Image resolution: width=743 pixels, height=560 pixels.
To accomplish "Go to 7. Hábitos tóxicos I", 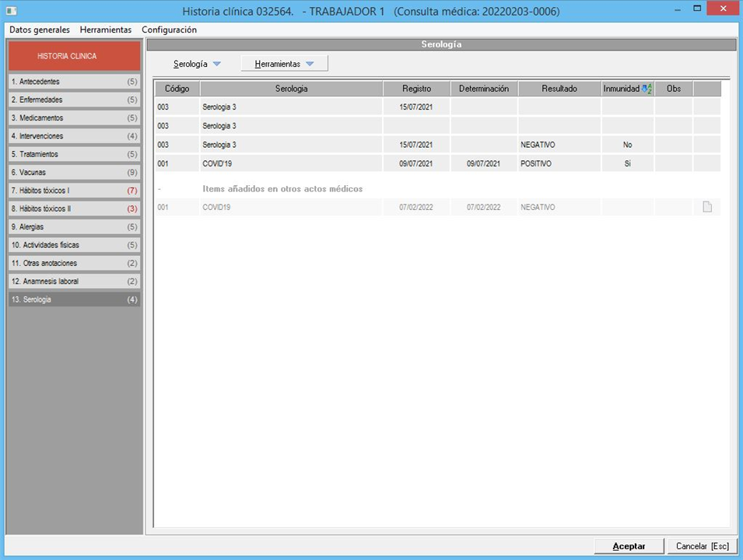I will pos(74,191).
